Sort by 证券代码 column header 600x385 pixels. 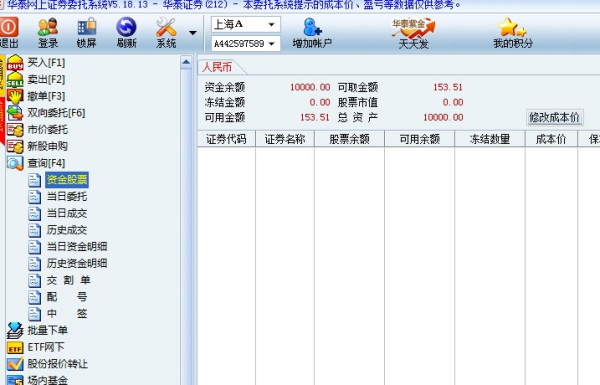pyautogui.click(x=226, y=139)
